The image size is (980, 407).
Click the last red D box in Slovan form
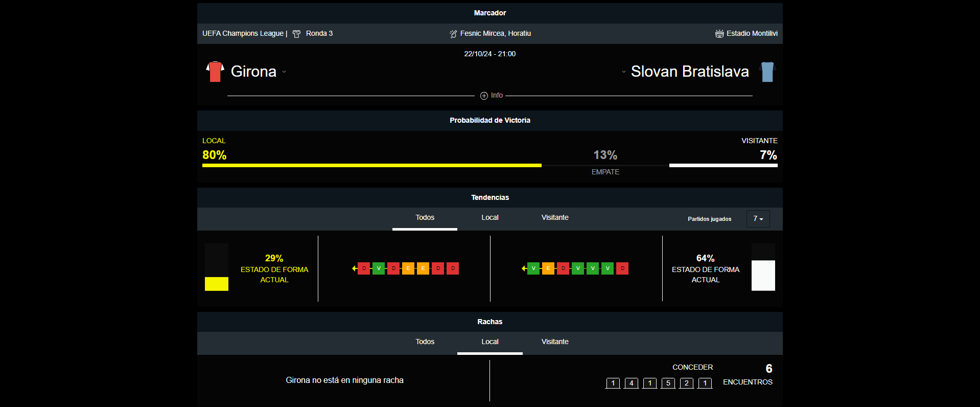coord(622,268)
